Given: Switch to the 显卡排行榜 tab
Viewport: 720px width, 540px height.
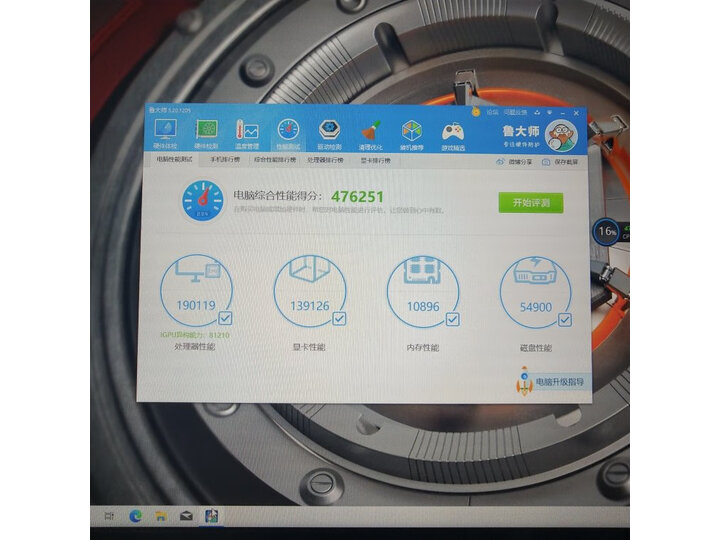Looking at the screenshot, I should [375, 161].
